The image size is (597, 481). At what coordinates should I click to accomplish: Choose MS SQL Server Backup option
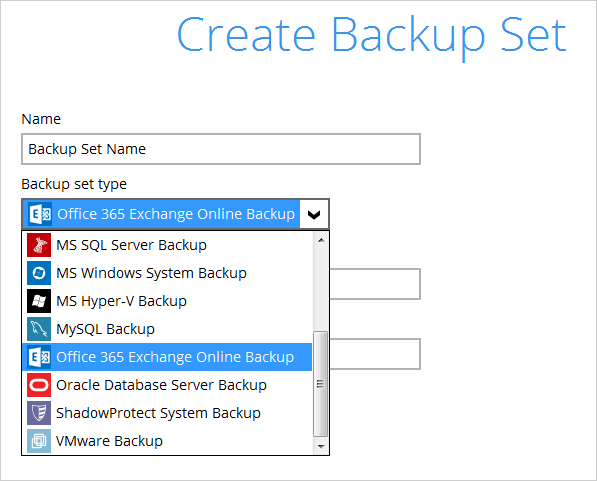(x=167, y=245)
